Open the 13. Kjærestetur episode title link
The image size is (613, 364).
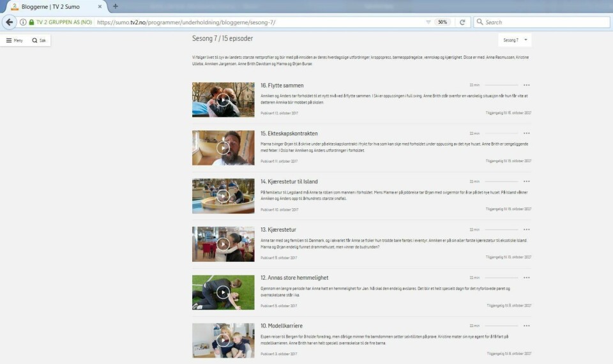tap(278, 229)
